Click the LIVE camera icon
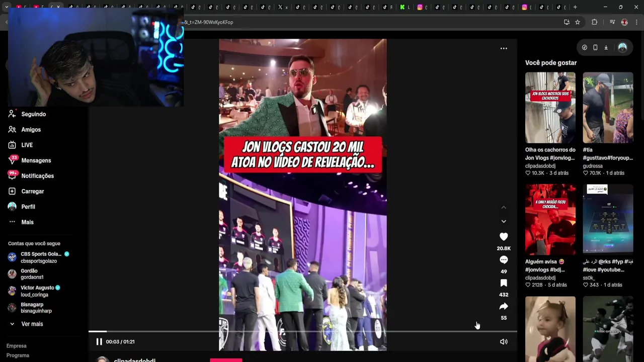 coord(12,145)
